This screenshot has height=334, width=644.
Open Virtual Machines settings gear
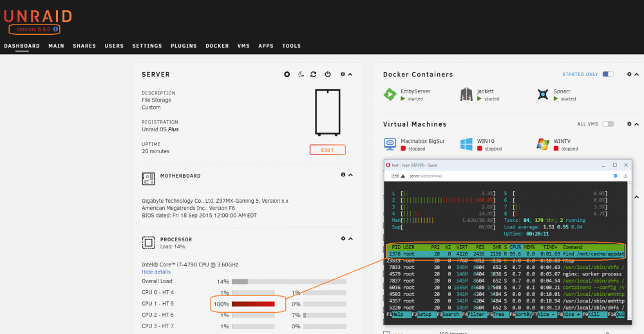(629, 124)
